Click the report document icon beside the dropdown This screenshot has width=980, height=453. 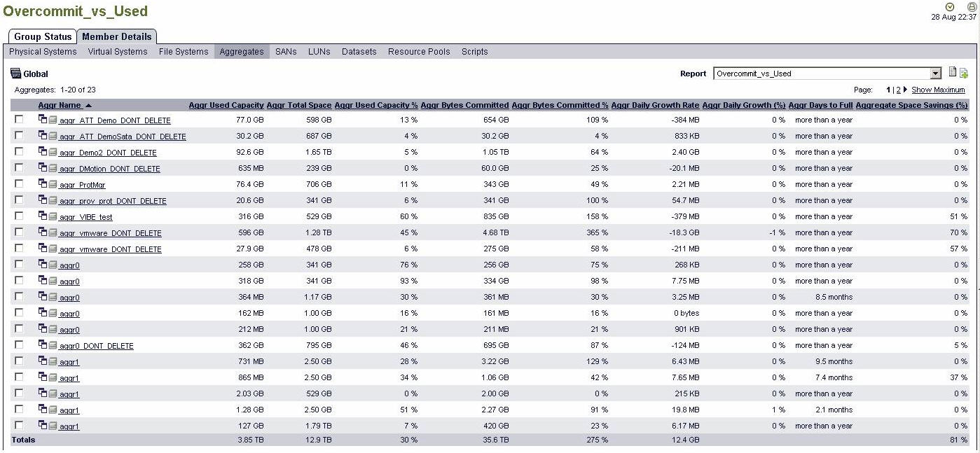click(x=953, y=72)
